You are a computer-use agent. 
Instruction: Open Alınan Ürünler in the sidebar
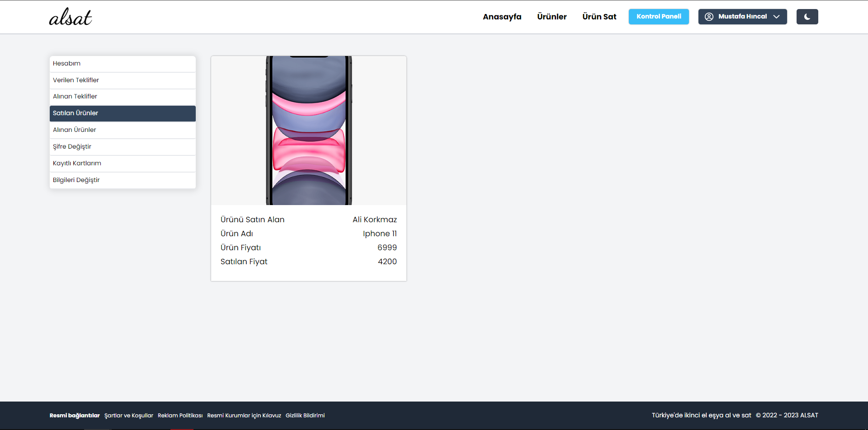tap(123, 130)
